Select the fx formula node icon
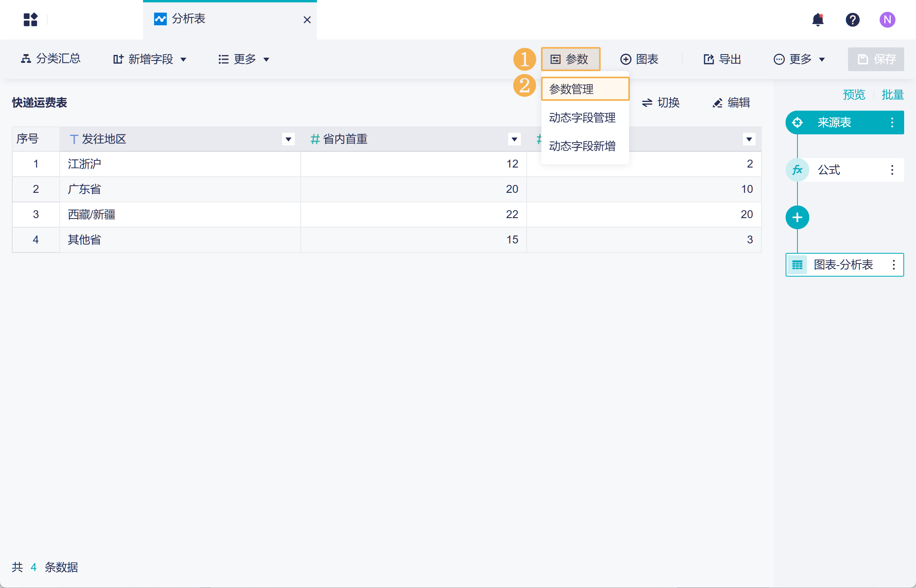 [x=797, y=170]
